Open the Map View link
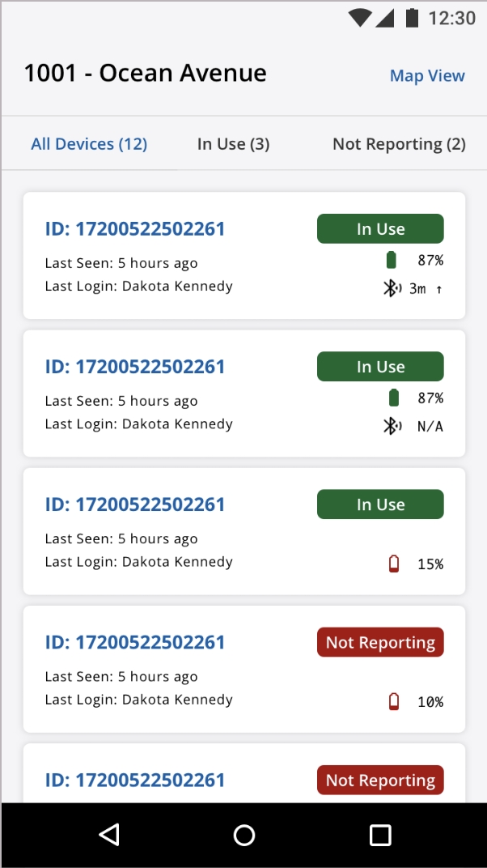Screen dimensions: 487x868 click(x=427, y=76)
